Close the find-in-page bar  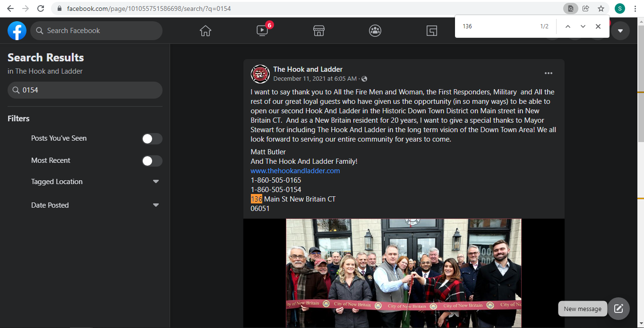point(598,26)
